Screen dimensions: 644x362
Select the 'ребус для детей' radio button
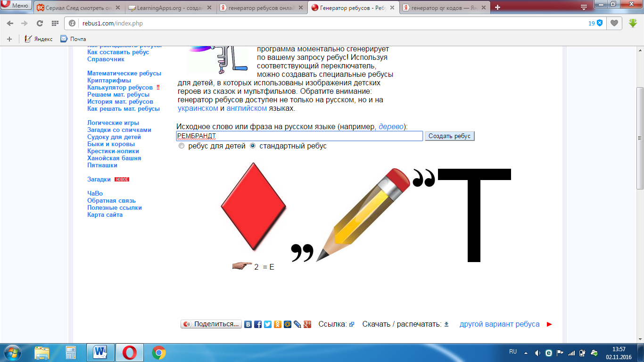point(182,146)
